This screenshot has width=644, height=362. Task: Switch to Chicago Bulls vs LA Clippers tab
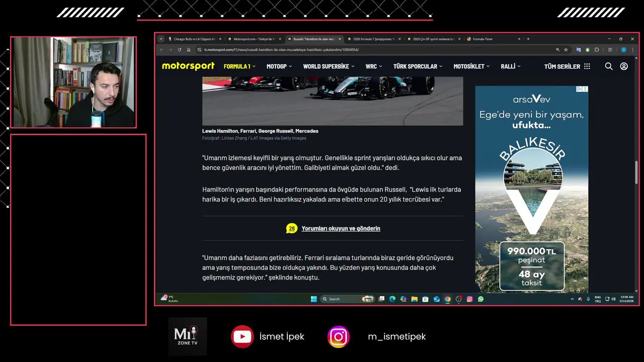pos(194,39)
